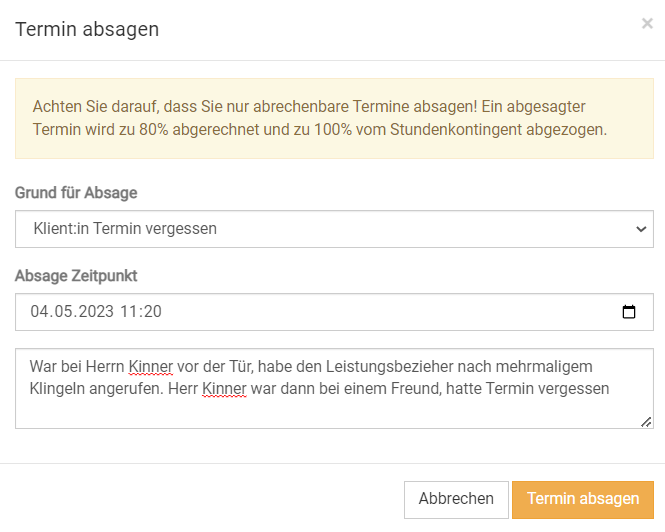Click underlined 'Kinner' in the second text line
The width and height of the screenshot is (665, 532).
coord(223,388)
